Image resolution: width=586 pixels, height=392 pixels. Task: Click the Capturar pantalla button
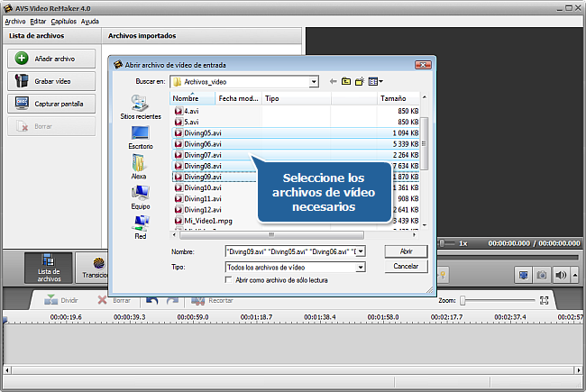coord(51,104)
